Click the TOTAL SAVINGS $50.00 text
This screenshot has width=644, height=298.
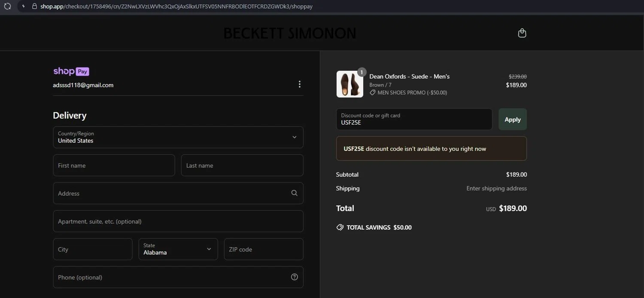(x=379, y=227)
